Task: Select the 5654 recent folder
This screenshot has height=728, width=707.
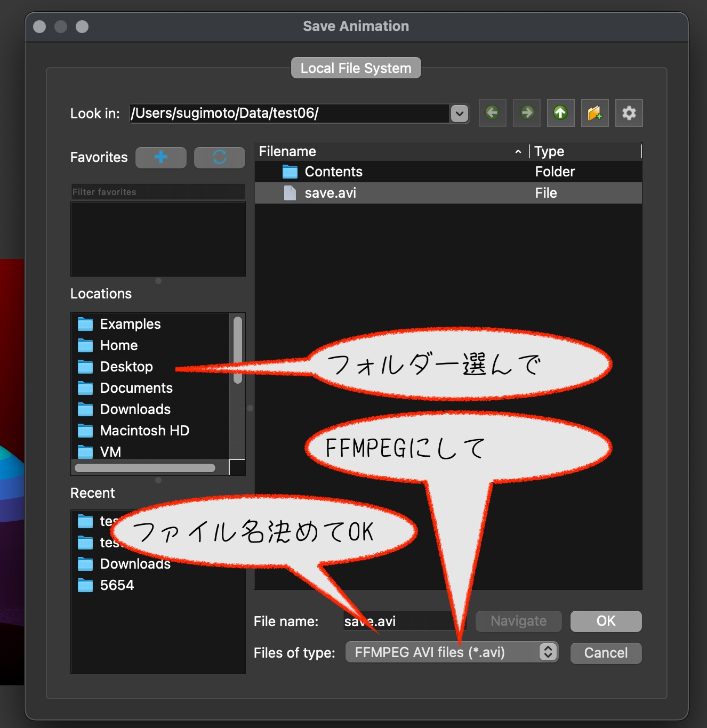Action: coord(117,585)
